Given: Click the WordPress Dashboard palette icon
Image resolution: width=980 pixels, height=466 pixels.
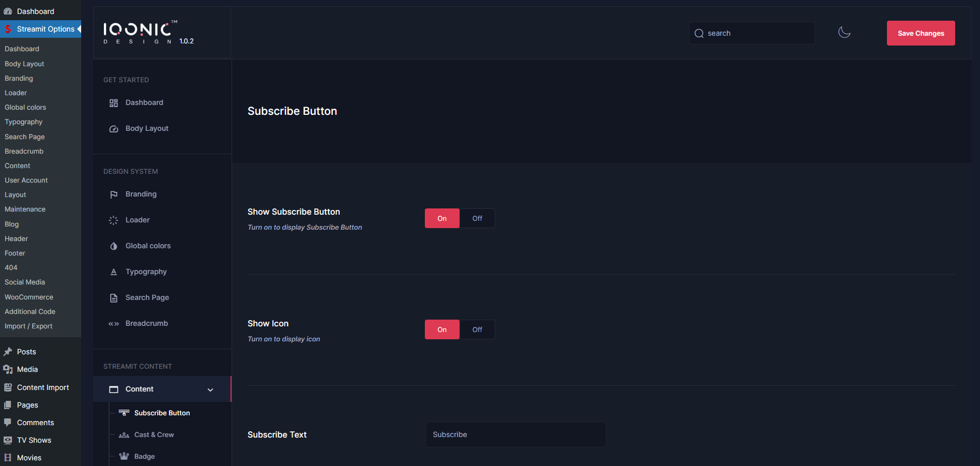Looking at the screenshot, I should [x=8, y=11].
